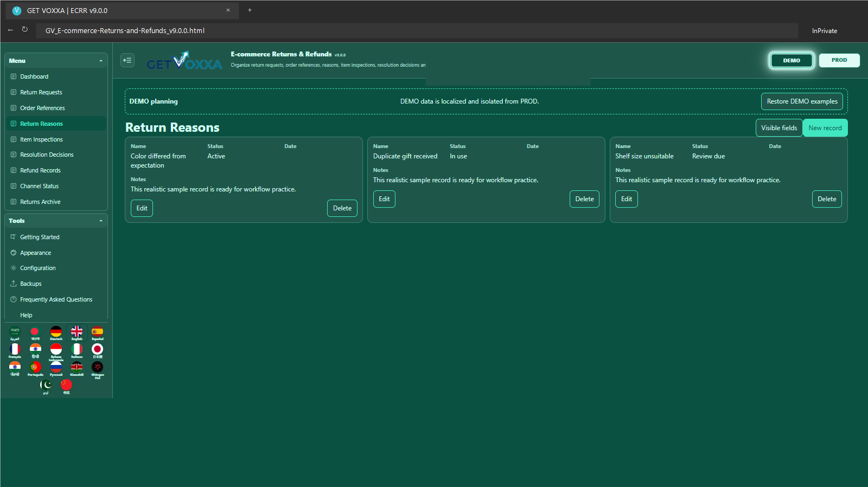Click Restore DEMO examples button

coord(802,101)
